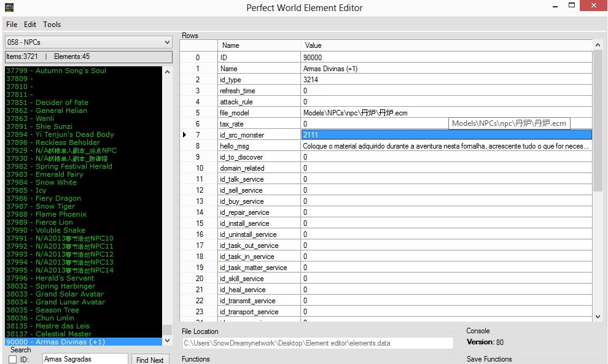Select Snow White in the item list
The image size is (608, 364).
(x=56, y=182)
